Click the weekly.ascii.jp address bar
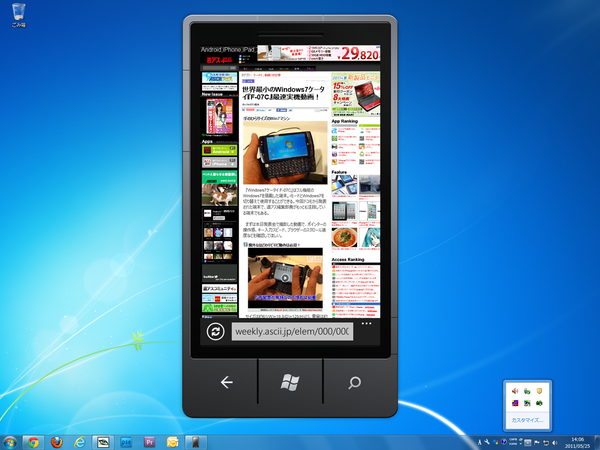Image resolution: width=600 pixels, height=450 pixels. [x=292, y=331]
